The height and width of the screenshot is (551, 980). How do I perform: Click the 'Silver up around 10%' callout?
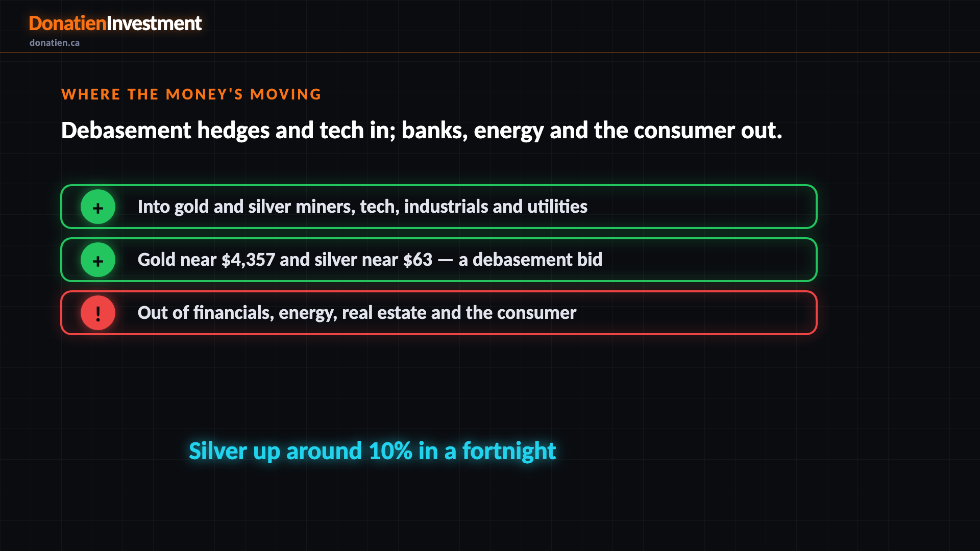tap(373, 452)
